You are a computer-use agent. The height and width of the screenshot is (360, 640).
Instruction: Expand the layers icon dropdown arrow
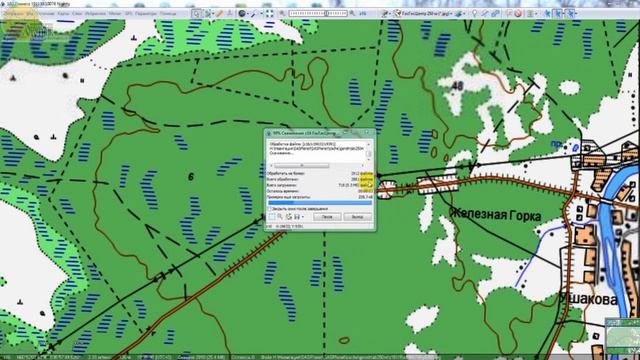point(464,14)
